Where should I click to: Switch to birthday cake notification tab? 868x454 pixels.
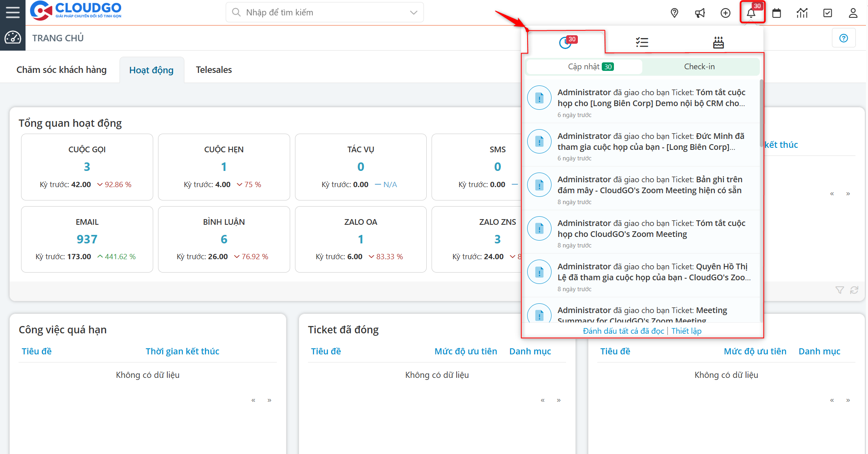(718, 42)
